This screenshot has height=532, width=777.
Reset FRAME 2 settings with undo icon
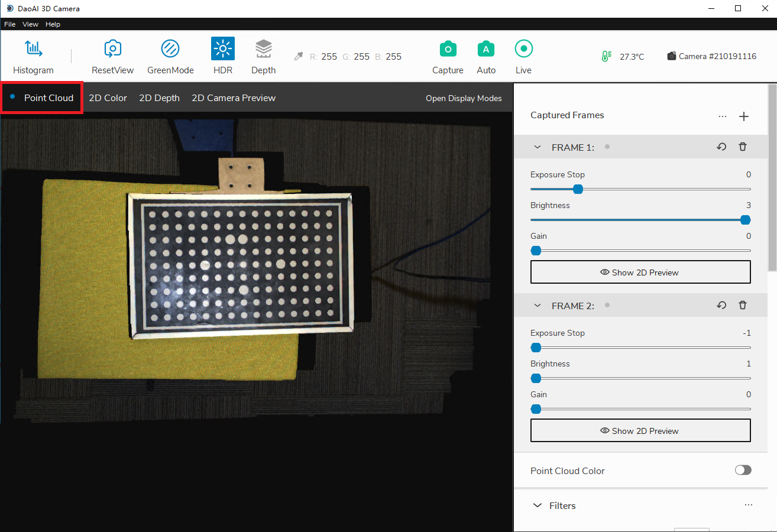[721, 306]
